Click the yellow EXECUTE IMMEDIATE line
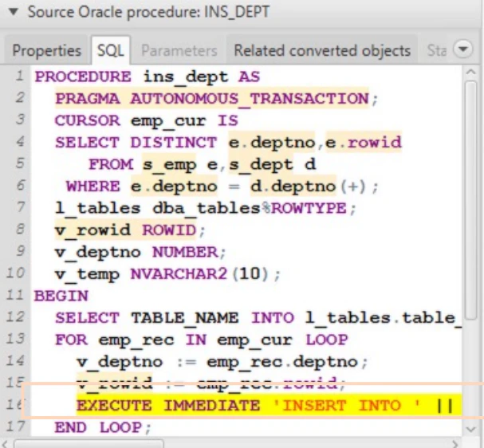484x448 pixels. tap(269, 406)
